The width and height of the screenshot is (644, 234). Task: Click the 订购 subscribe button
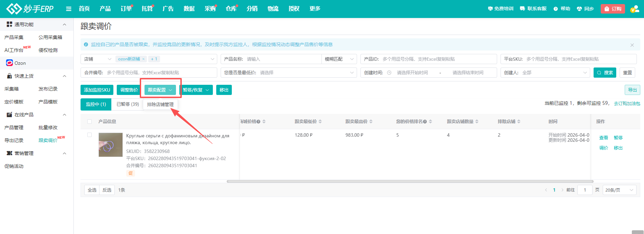point(613,9)
